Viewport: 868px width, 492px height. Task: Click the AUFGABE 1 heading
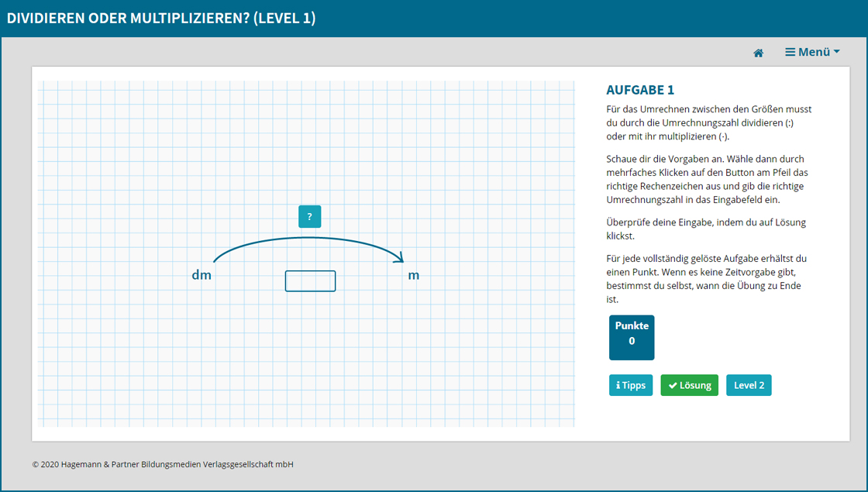pyautogui.click(x=640, y=90)
